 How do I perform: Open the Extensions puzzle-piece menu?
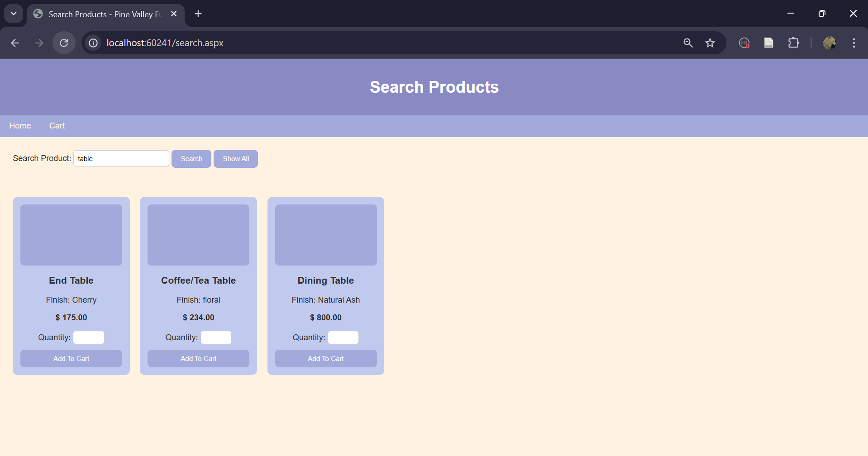click(x=794, y=43)
